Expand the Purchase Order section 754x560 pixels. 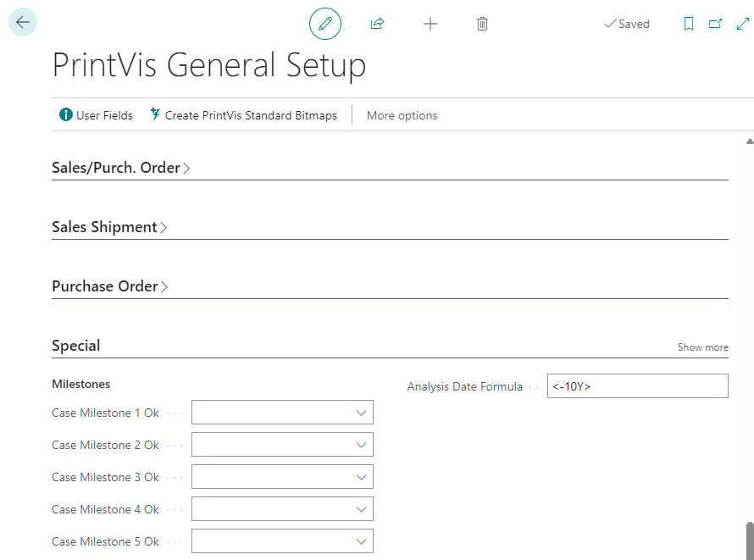(x=110, y=286)
